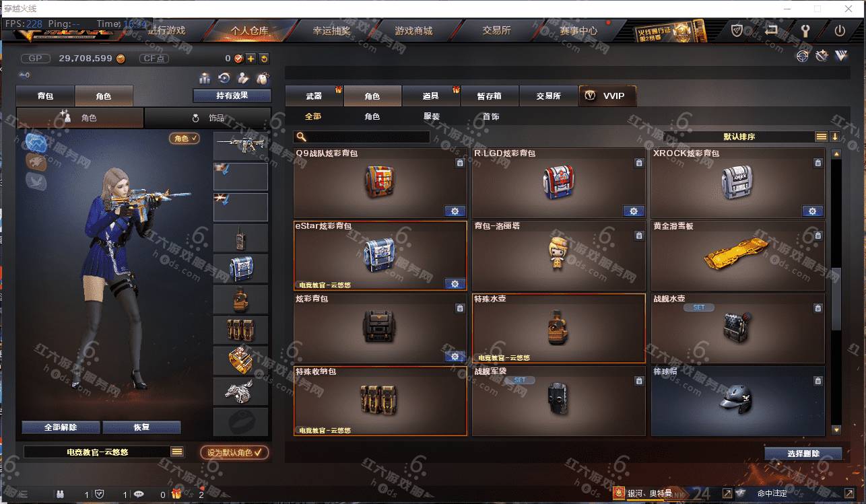866x504 pixels.
Task: Expand the character list next to 电竞教官-云悠悠
Action: pyautogui.click(x=177, y=452)
